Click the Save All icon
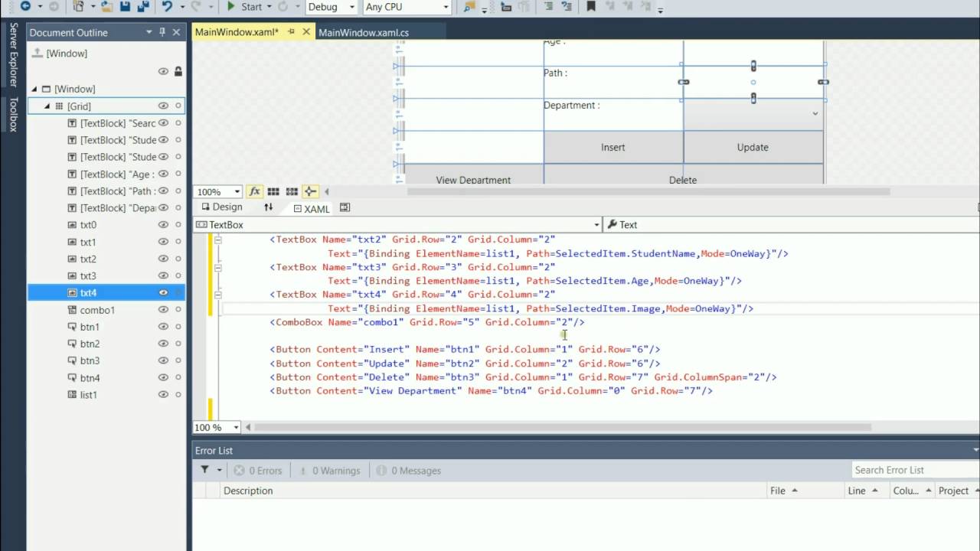This screenshot has height=551, width=980. coord(142,6)
